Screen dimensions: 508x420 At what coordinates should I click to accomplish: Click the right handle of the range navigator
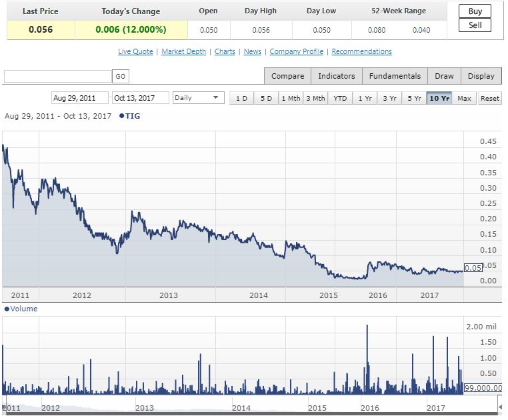click(500, 407)
